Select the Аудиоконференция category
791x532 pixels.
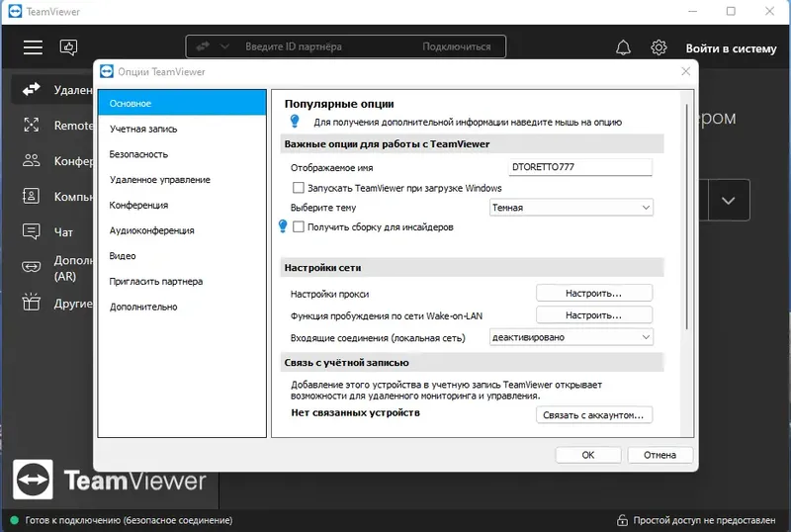click(182, 230)
